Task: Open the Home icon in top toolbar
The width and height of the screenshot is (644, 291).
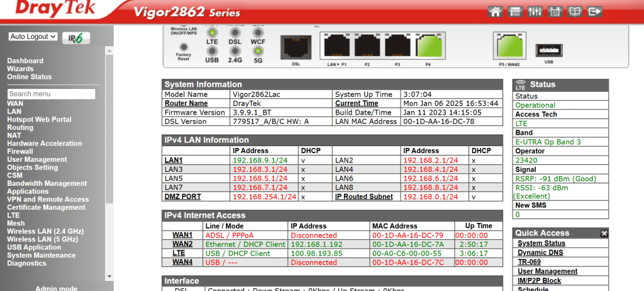Action: point(496,11)
